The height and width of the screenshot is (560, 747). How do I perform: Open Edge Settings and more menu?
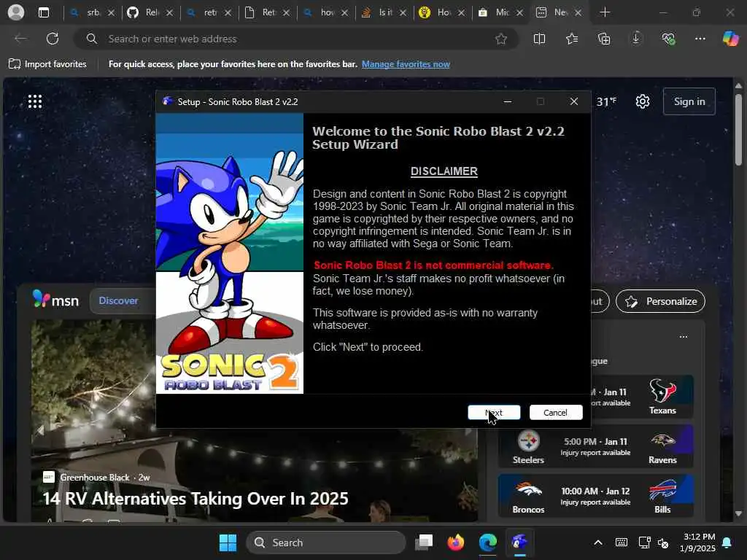click(700, 39)
